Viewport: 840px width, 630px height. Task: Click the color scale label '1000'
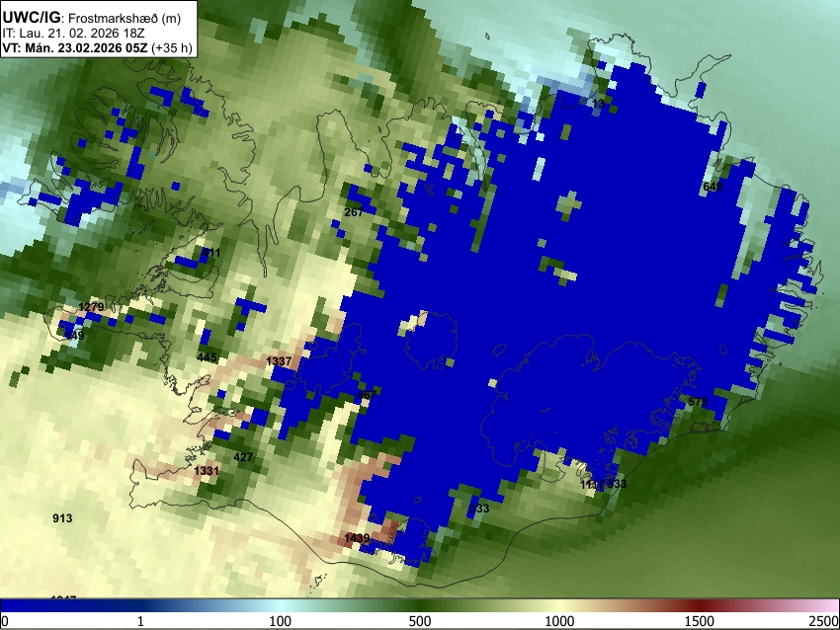tap(559, 621)
